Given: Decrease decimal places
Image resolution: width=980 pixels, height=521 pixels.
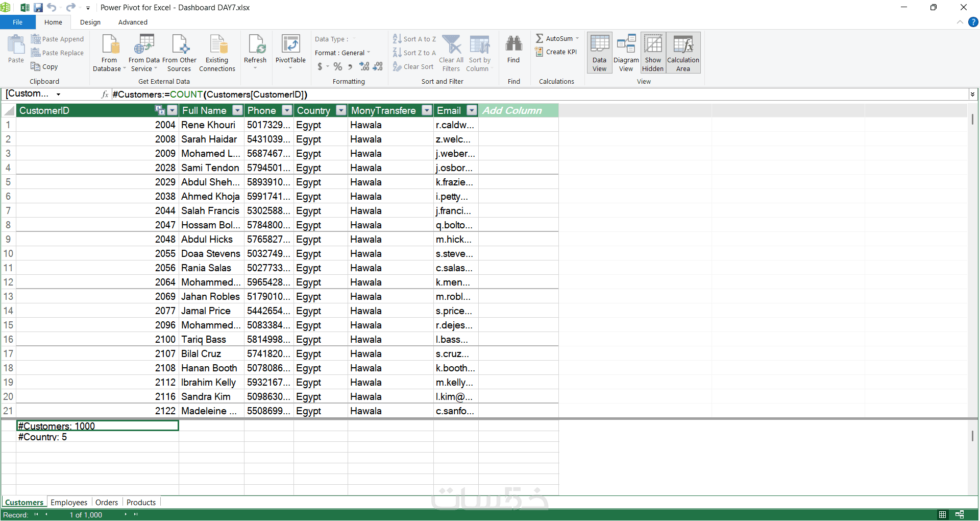Looking at the screenshot, I should [378, 66].
